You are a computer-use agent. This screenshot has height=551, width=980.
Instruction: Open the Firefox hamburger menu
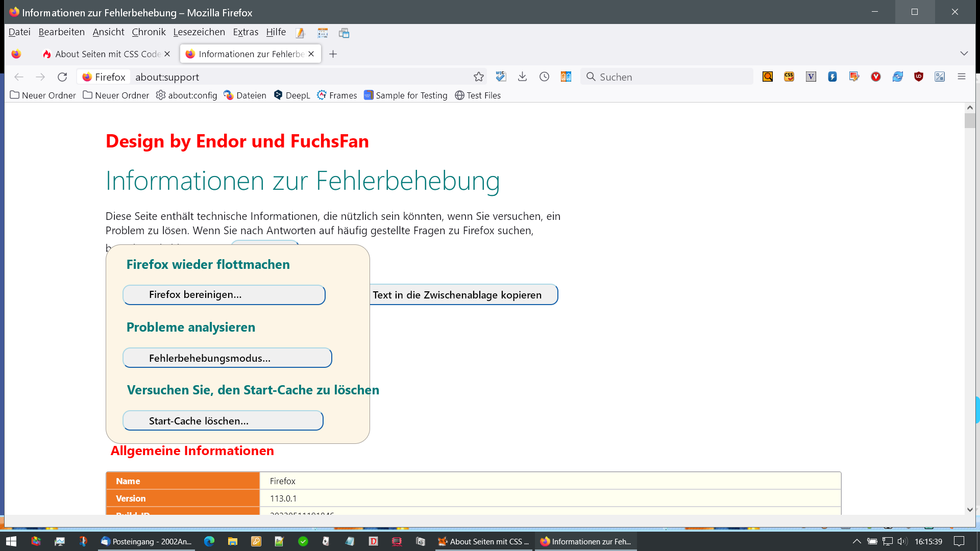point(962,77)
